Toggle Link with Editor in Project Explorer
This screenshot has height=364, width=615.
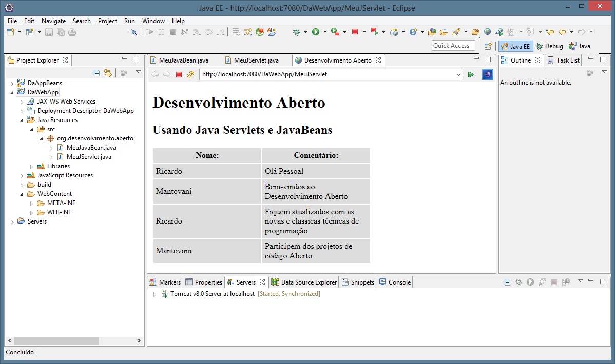[x=107, y=73]
